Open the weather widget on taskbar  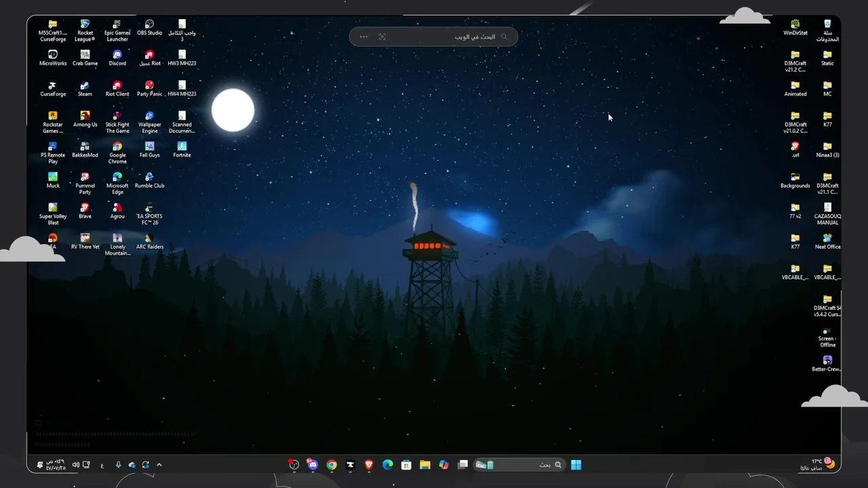817,464
